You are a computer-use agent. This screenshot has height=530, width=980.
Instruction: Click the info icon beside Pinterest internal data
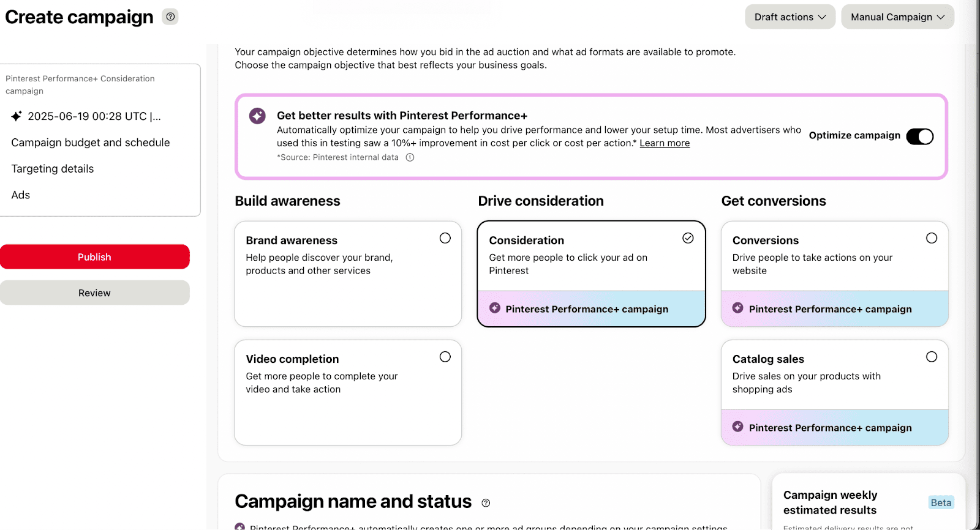410,157
